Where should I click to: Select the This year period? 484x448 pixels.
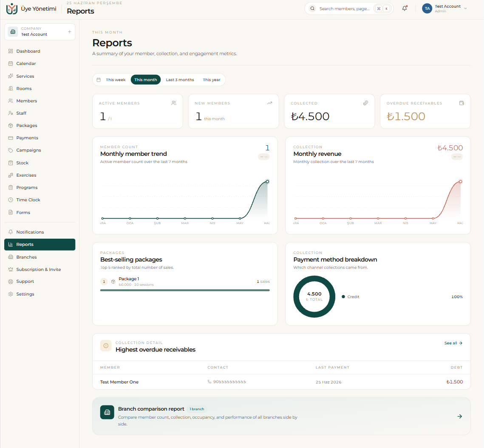click(x=212, y=79)
